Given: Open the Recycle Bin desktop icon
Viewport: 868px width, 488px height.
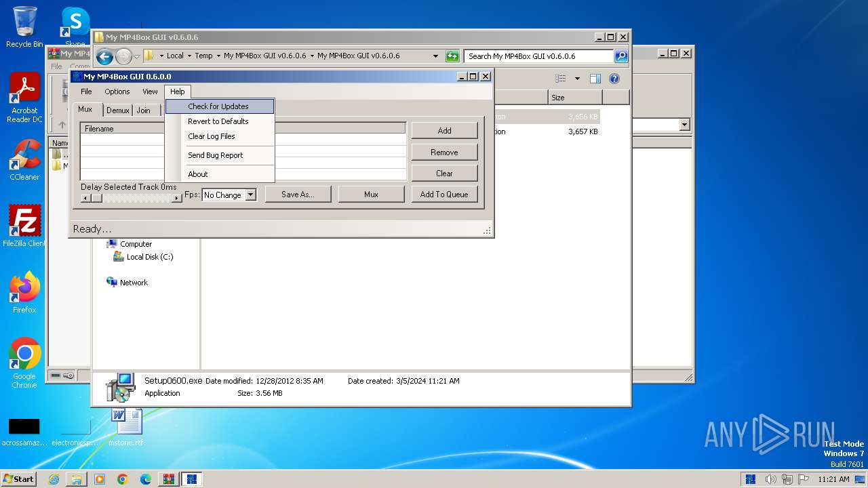Looking at the screenshot, I should pyautogui.click(x=24, y=27).
